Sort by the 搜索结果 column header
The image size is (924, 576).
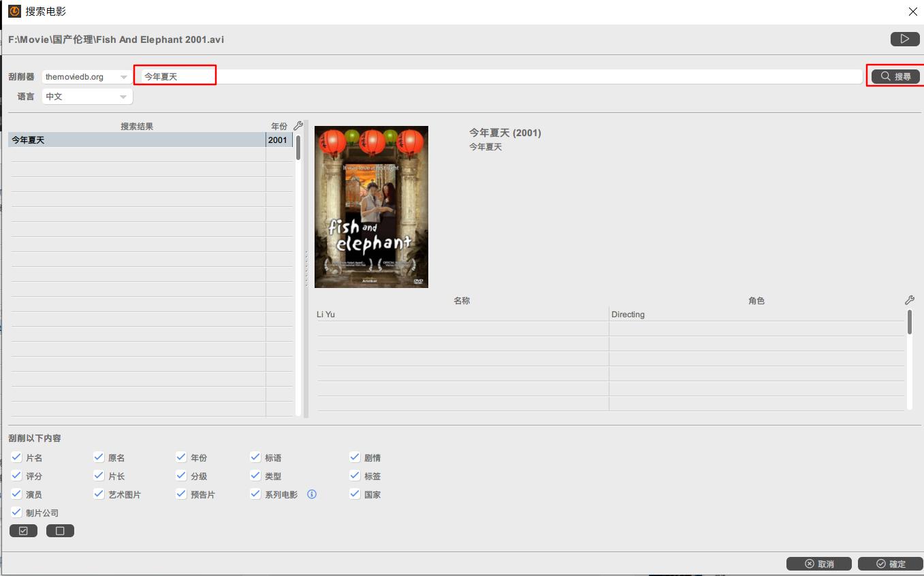(137, 126)
